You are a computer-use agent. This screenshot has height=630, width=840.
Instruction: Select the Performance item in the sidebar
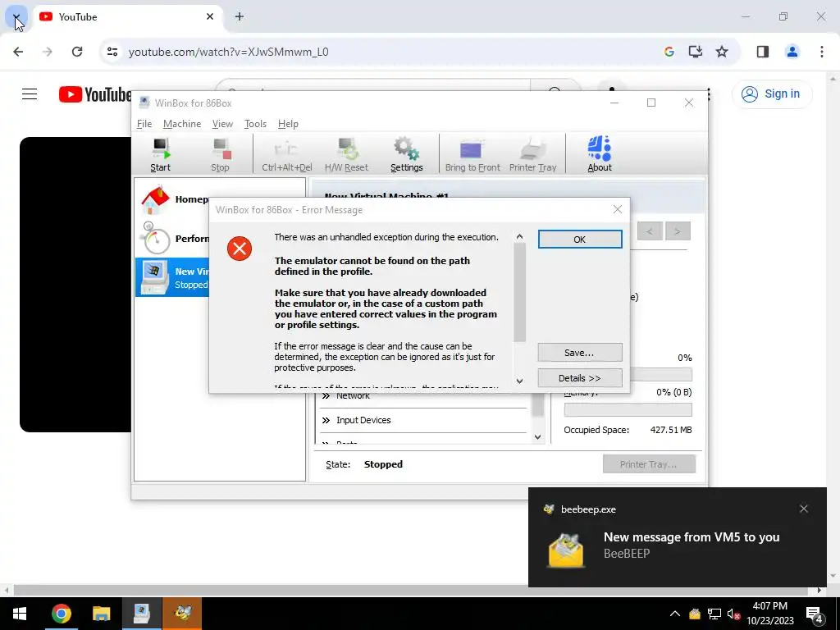[x=173, y=239]
